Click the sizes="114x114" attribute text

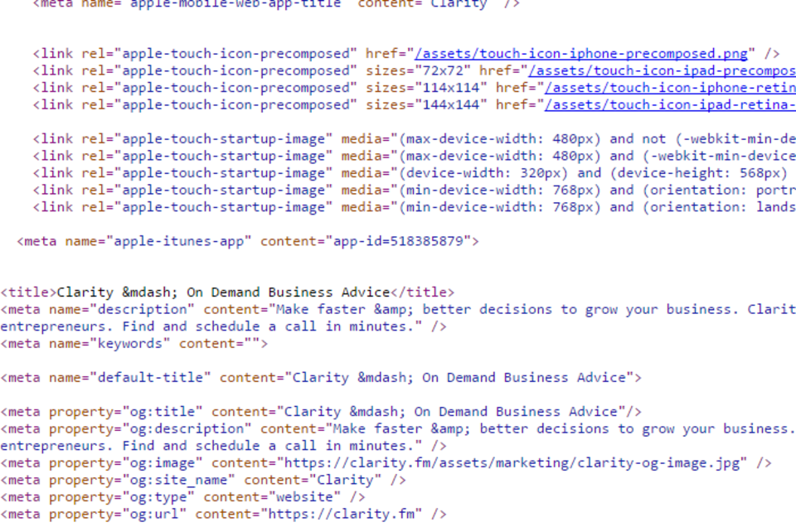pyautogui.click(x=426, y=88)
